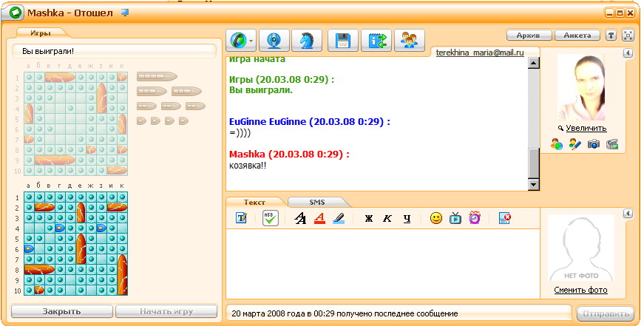Image resolution: width=644 pixels, height=326 pixels.
Task: Toggle bold Ж formatting
Action: pyautogui.click(x=368, y=218)
